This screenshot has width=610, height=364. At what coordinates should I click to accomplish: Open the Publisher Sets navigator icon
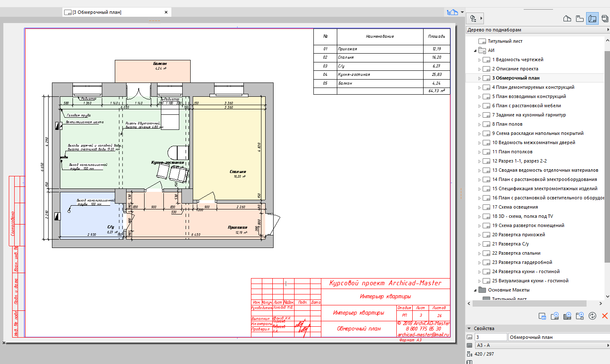(605, 18)
